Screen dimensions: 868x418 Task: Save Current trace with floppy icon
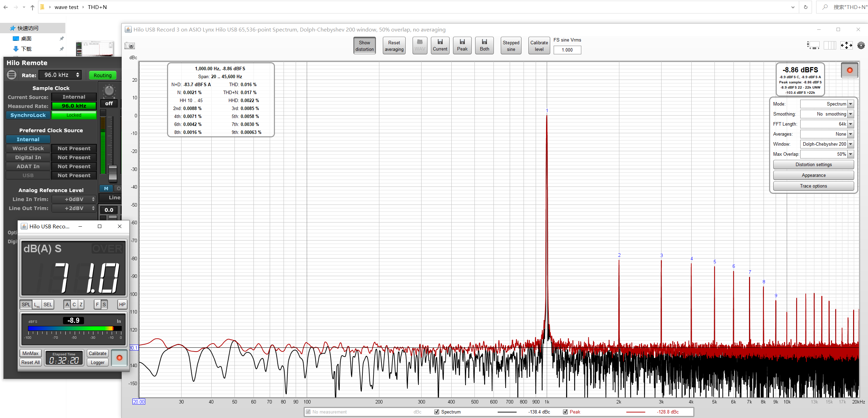click(x=440, y=45)
